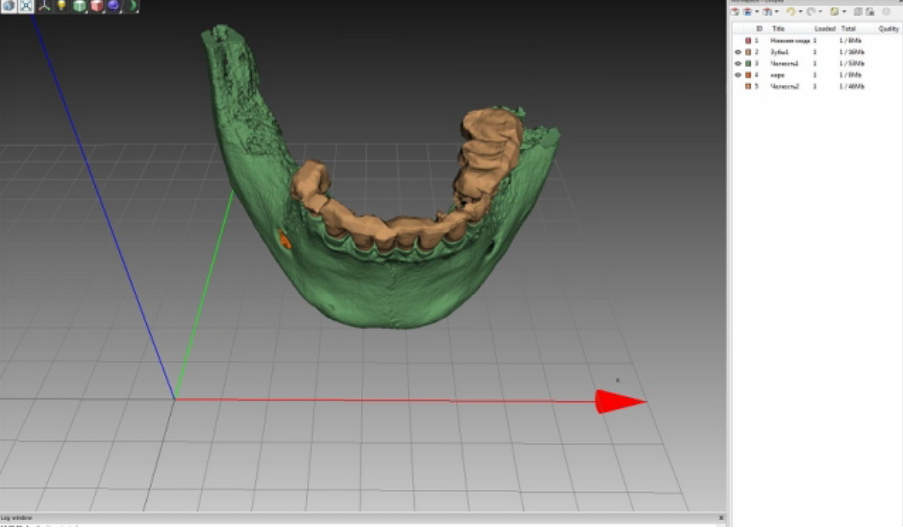This screenshot has height=529, width=903.
Task: Click the Log window title bar
Action: pos(363,518)
